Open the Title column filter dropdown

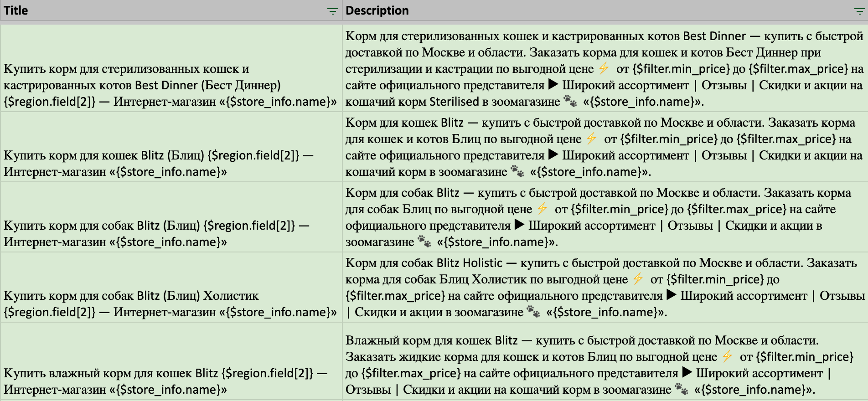pos(333,11)
